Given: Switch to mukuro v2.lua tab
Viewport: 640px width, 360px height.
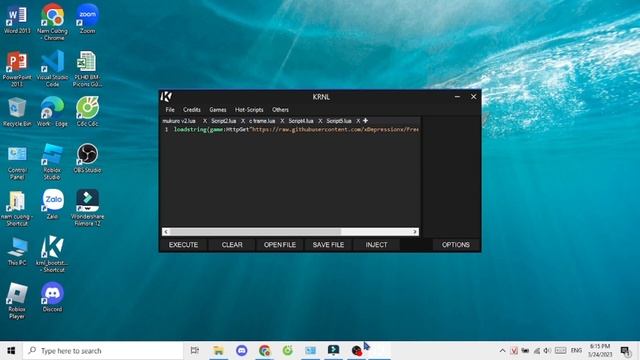Looking at the screenshot, I should (x=179, y=121).
